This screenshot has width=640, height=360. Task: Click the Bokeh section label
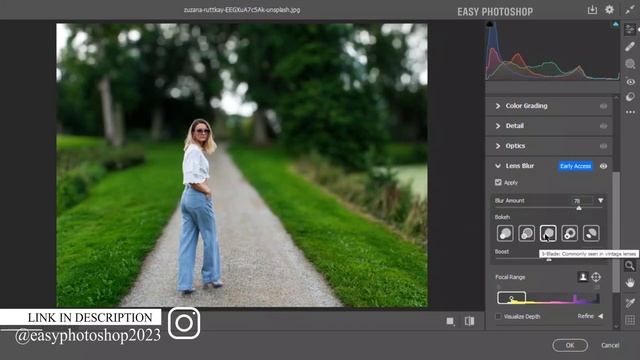click(x=502, y=217)
